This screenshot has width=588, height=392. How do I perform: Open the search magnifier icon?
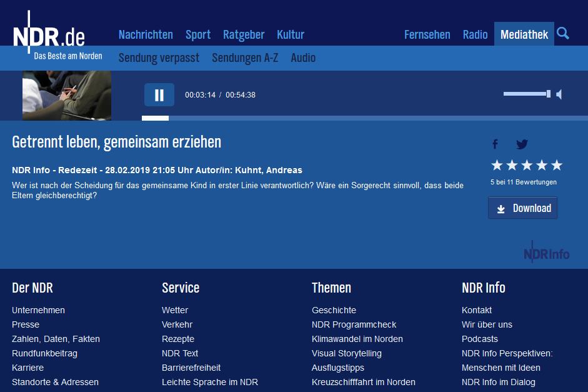pyautogui.click(x=562, y=33)
